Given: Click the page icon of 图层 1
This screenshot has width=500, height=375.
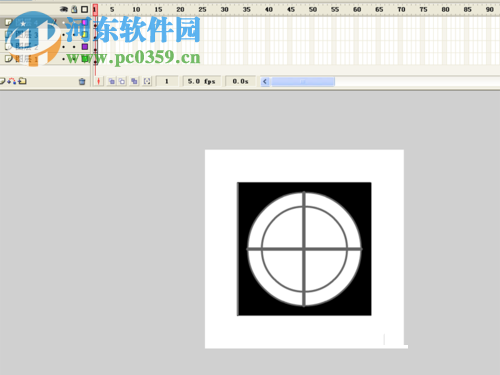Looking at the screenshot, I should pos(8,59).
